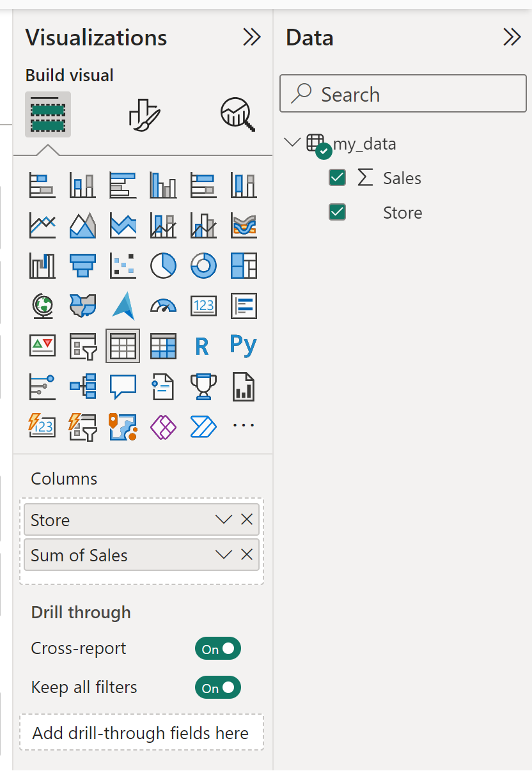Uncheck the Store field checkbox
Screen dimensions: 532x771
click(x=337, y=212)
